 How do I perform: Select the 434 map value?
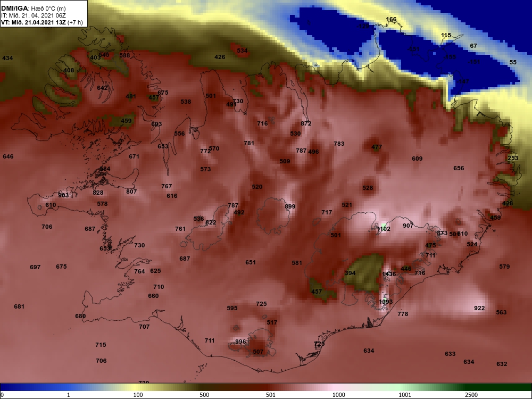coord(7,59)
